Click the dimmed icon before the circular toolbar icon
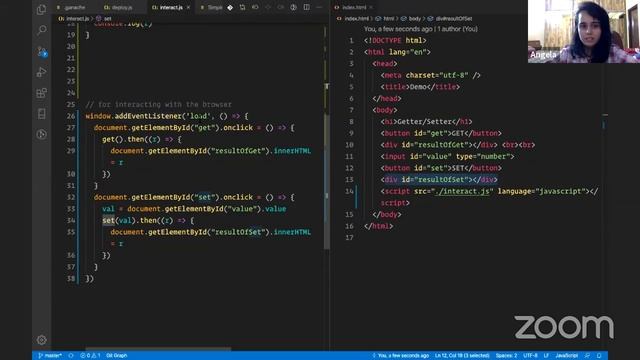This screenshot has height=360, width=640. click(280, 7)
